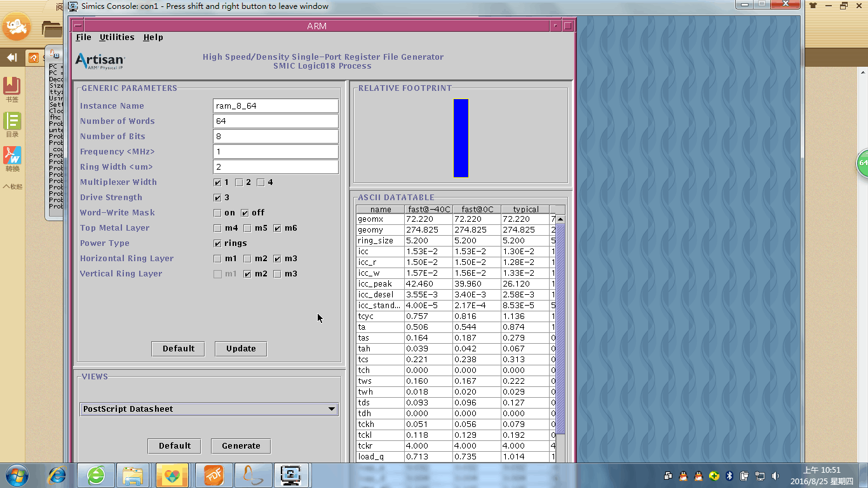Select m5 as Top Metal Layer
The height and width of the screenshot is (488, 868).
247,227
